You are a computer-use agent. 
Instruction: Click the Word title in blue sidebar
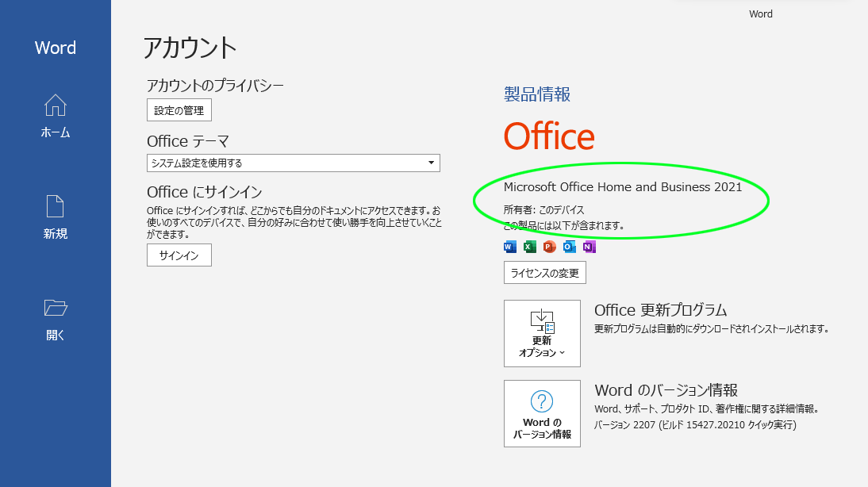pyautogui.click(x=56, y=48)
